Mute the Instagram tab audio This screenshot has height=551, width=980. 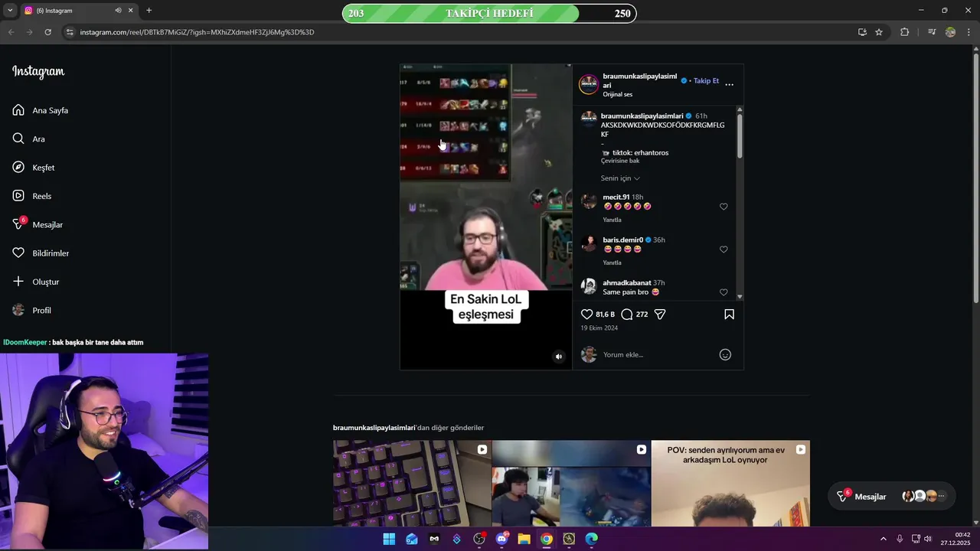[118, 11]
